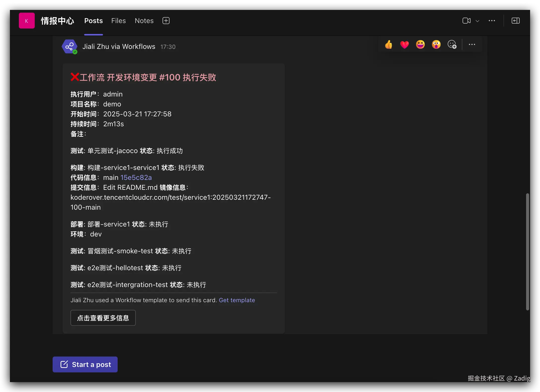Open a new tab with the plus icon
Screen dimensions: 540x392
tap(166, 21)
